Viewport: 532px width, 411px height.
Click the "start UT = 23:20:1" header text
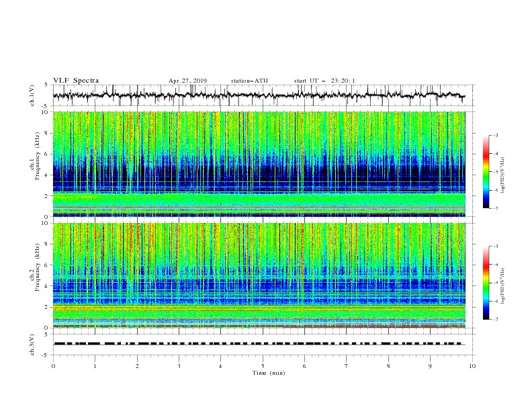coord(324,81)
